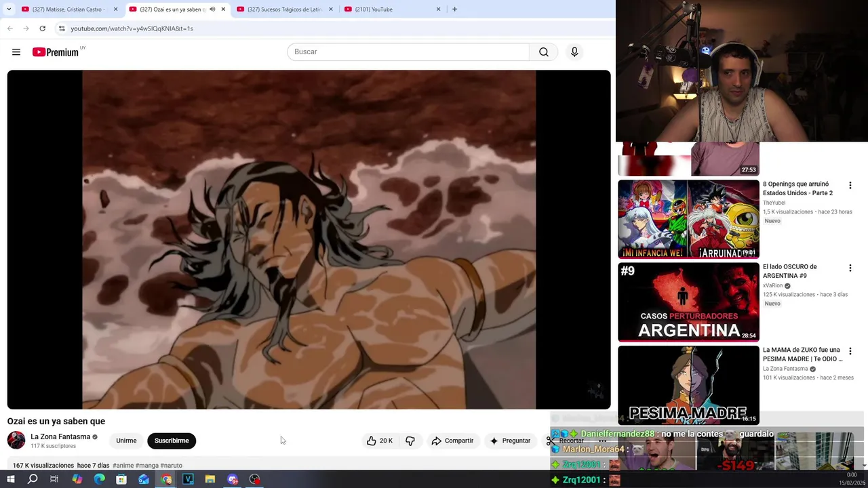This screenshot has width=868, height=488.
Task: Dislike the video with thumbs down
Action: click(410, 441)
